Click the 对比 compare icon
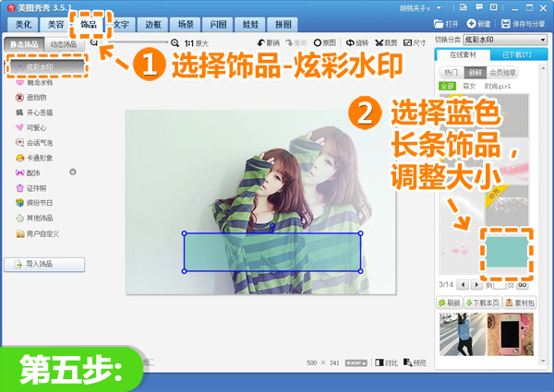 pos(379,362)
